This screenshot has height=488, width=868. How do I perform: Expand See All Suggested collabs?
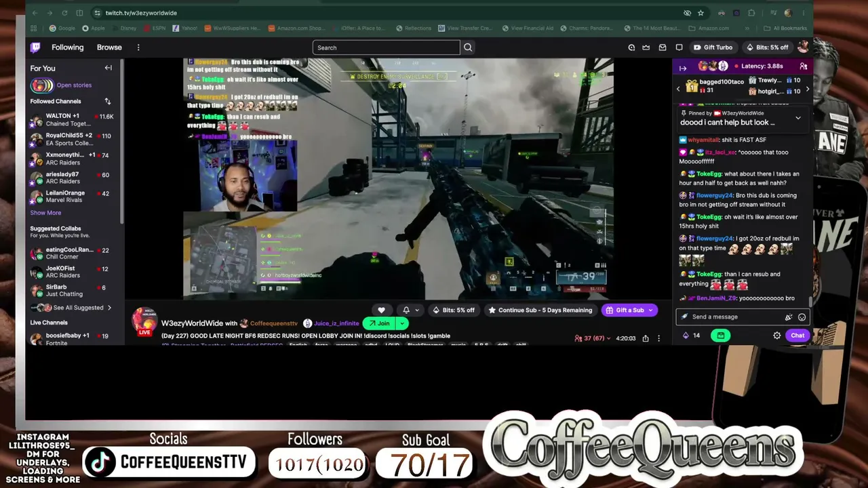click(72, 308)
